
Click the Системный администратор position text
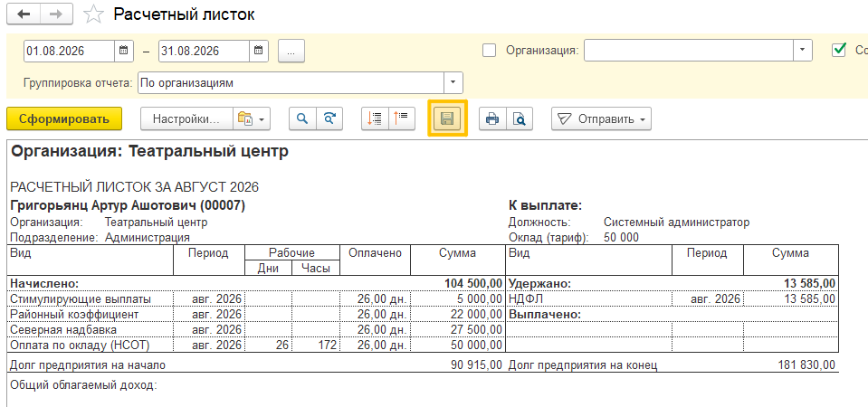(676, 222)
